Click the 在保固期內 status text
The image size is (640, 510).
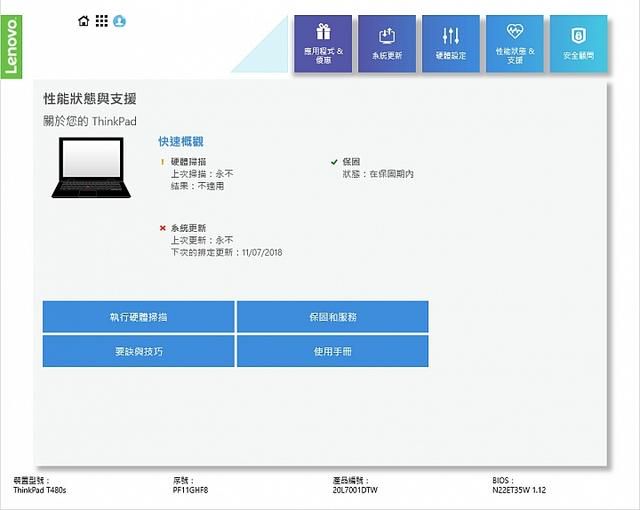coord(391,174)
